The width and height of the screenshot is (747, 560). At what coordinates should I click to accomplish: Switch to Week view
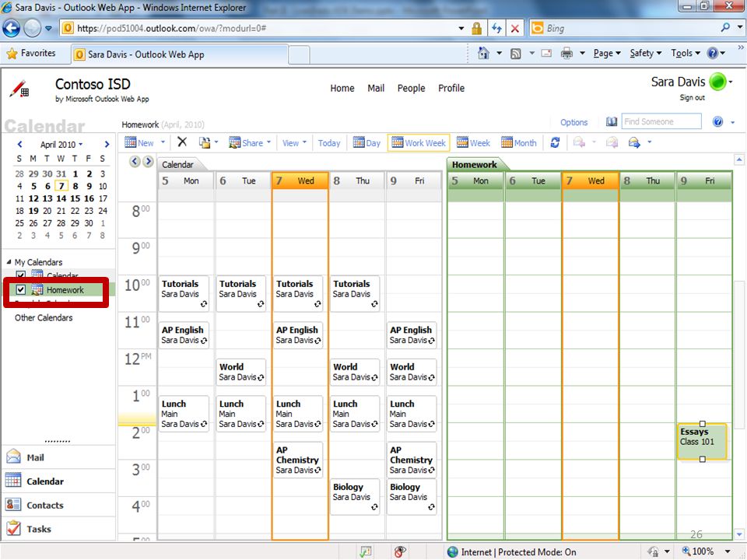[x=473, y=142]
